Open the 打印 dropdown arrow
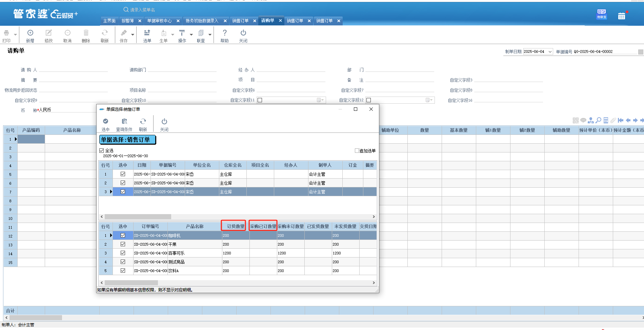644x330 pixels. point(15,35)
